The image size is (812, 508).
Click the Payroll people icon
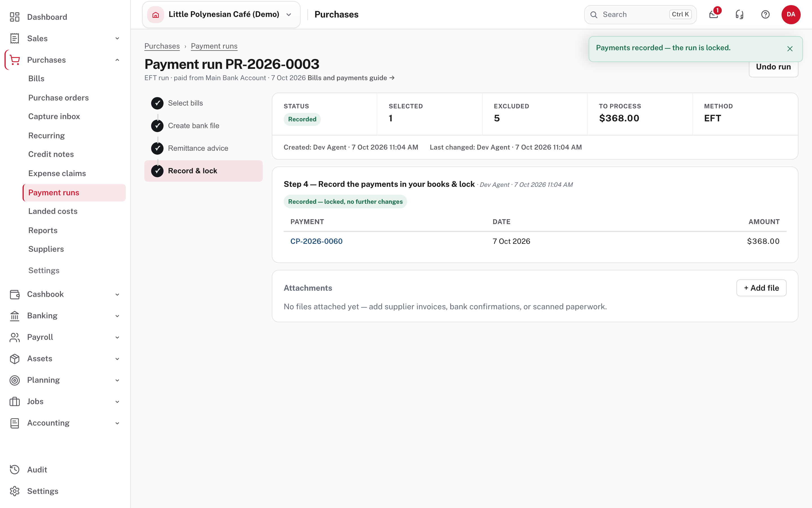(14, 337)
